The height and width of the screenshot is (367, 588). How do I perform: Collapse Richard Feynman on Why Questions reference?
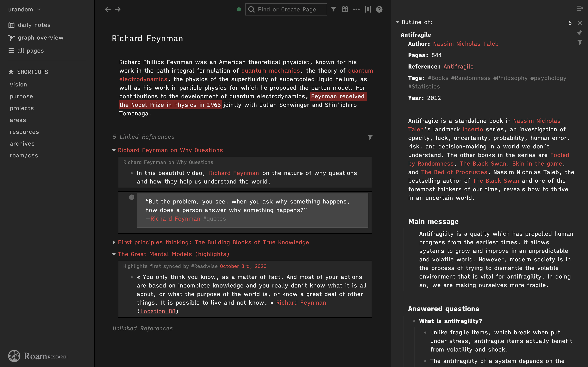(114, 150)
